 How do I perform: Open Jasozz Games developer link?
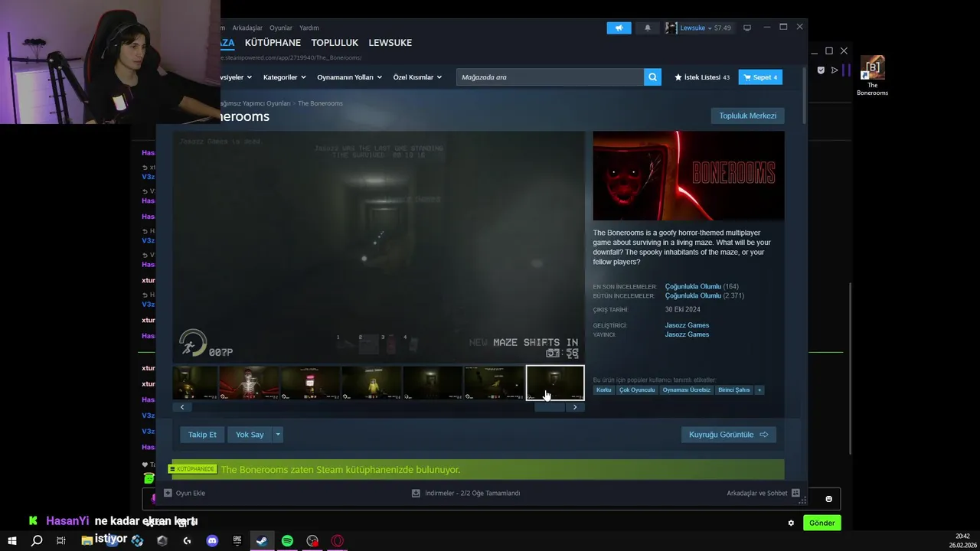(687, 325)
